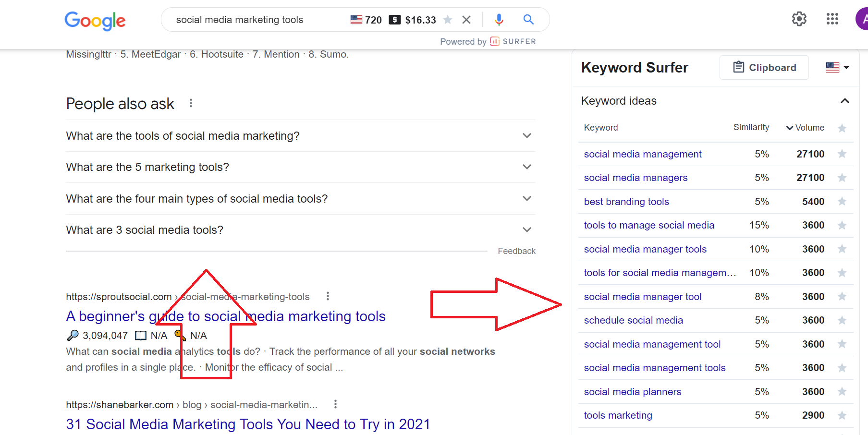Open '31 Social Media Marketing Tools' result
868x435 pixels.
[248, 424]
